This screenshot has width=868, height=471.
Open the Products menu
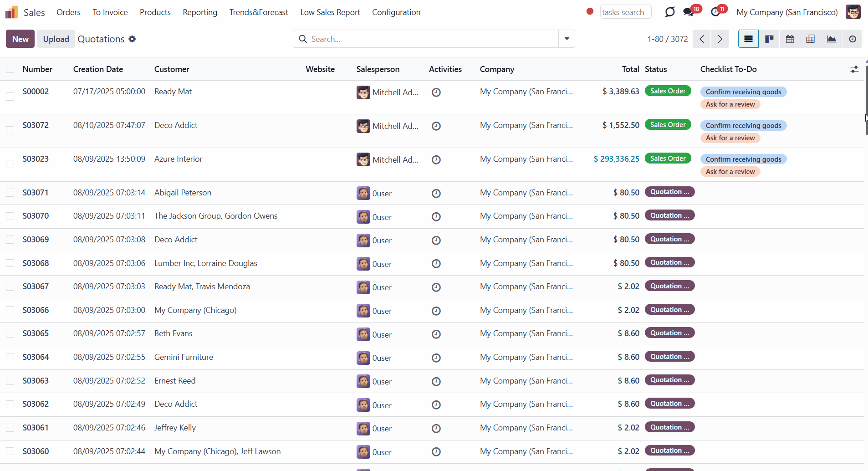coord(155,12)
